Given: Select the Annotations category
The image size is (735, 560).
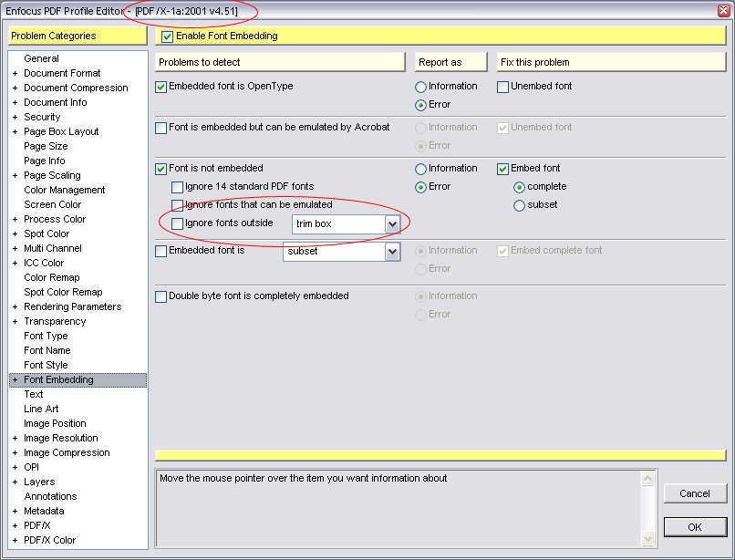Looking at the screenshot, I should point(51,496).
